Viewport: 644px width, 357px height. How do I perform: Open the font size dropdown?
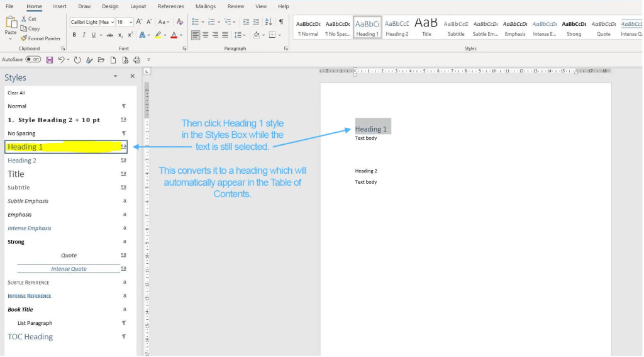(131, 22)
